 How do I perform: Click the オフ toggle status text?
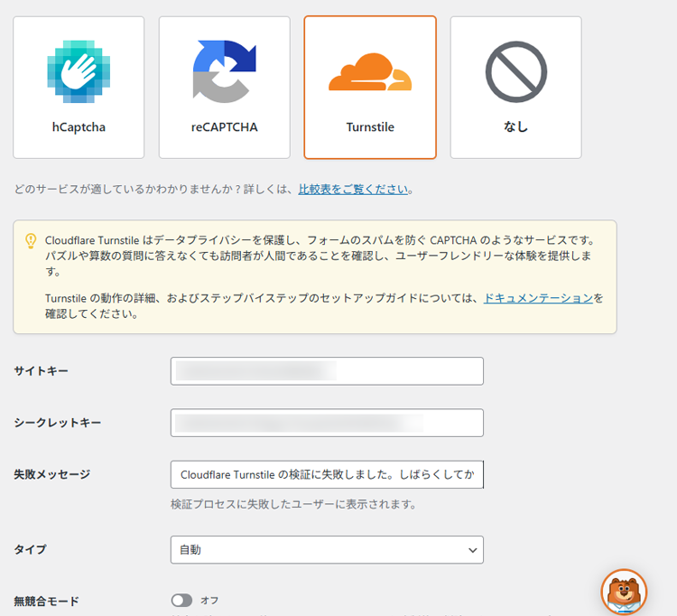tap(209, 601)
